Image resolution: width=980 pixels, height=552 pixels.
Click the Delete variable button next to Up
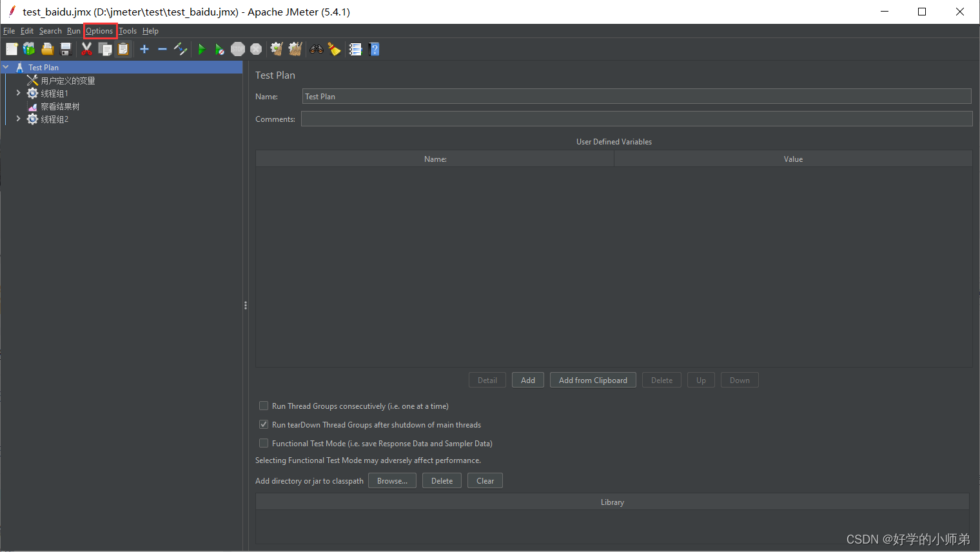(661, 380)
